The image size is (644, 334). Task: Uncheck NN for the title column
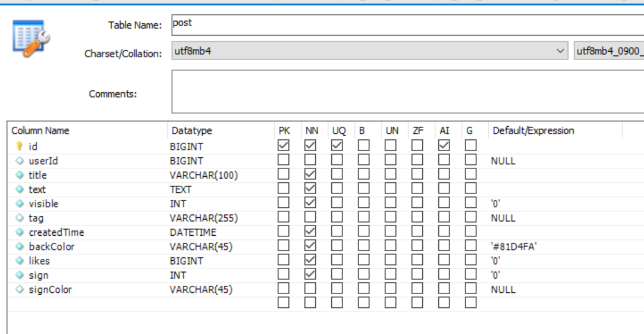[310, 174]
